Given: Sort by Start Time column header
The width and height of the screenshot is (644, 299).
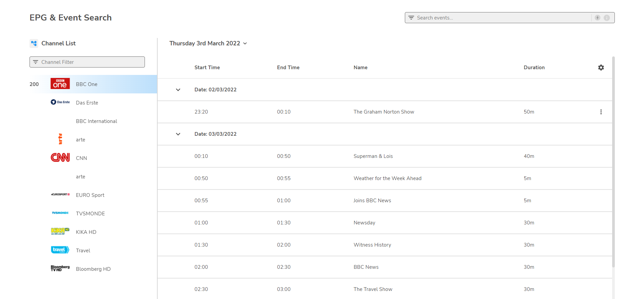Looking at the screenshot, I should point(207,68).
